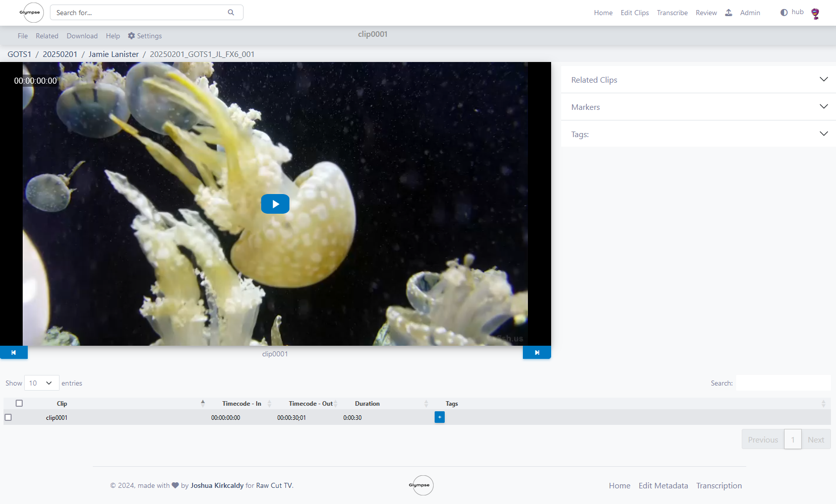The height and width of the screenshot is (504, 836).
Task: Click the upload icon beside Admin
Action: [729, 13]
